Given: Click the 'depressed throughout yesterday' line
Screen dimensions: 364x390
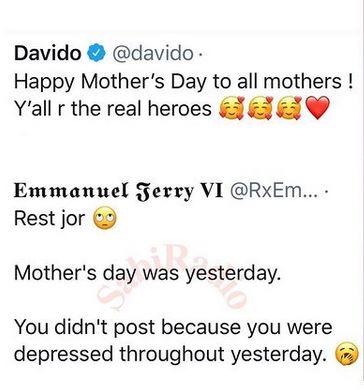Looking at the screenshot, I should [x=171, y=355].
